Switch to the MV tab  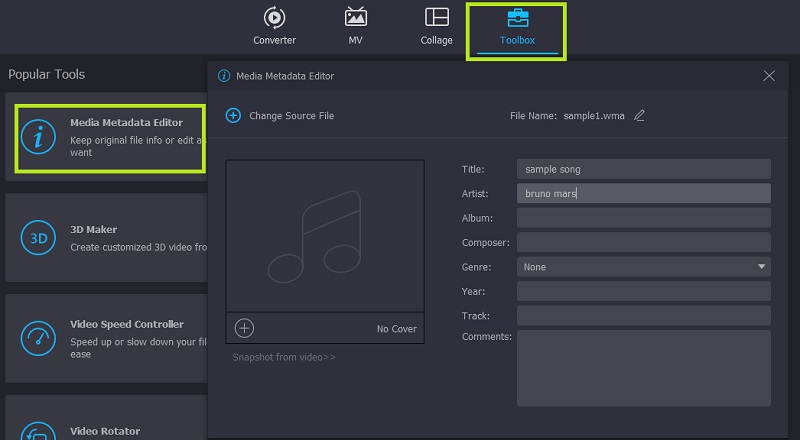[x=355, y=27]
